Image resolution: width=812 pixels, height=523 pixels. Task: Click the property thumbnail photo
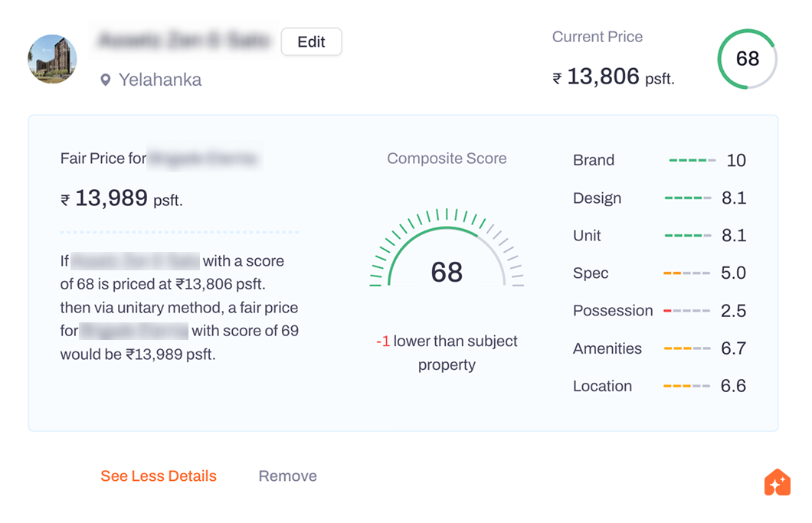(x=52, y=59)
